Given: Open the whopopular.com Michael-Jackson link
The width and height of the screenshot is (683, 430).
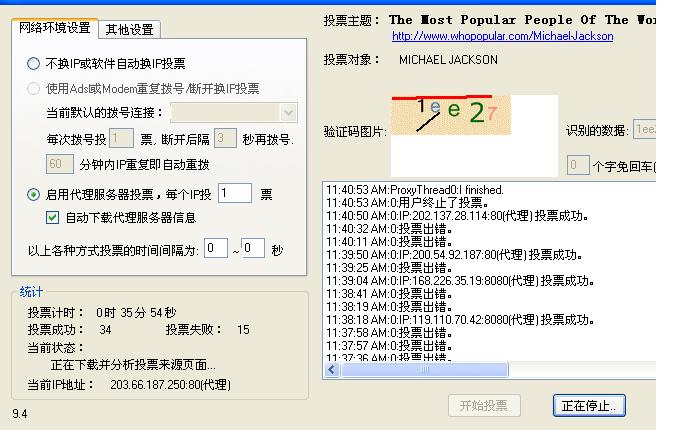Looking at the screenshot, I should pos(503,36).
